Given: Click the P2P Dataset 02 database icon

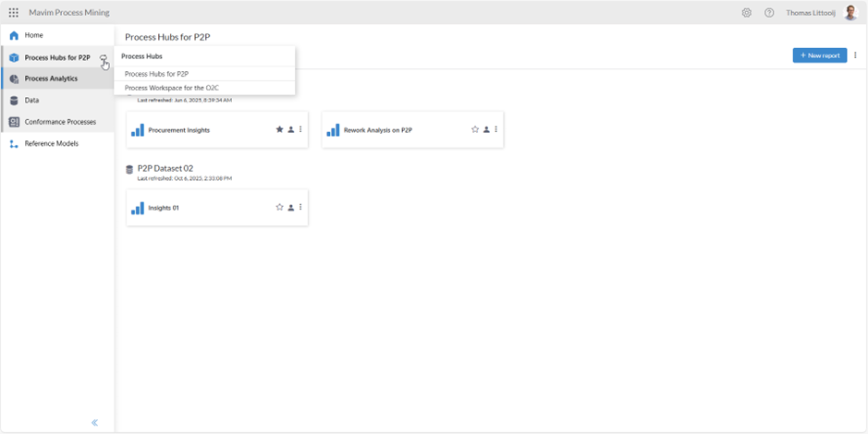Looking at the screenshot, I should point(130,169).
